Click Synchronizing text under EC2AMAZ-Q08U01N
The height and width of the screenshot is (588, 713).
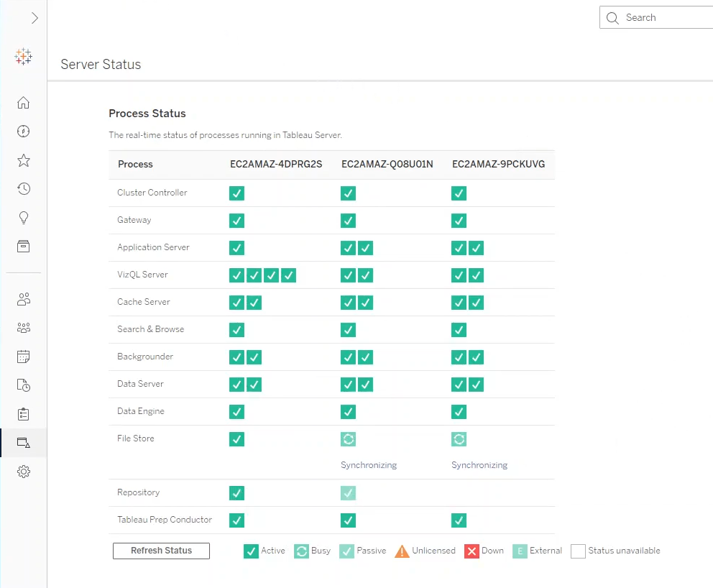[x=369, y=465]
